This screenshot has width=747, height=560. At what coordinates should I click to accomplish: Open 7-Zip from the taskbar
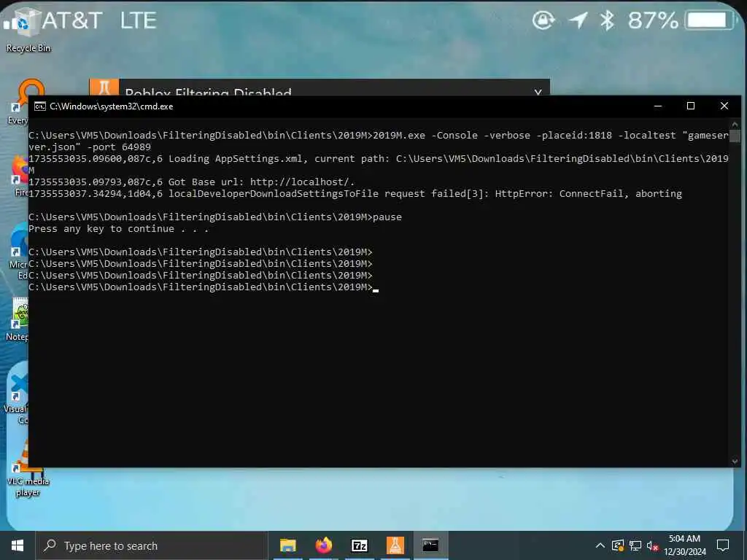pyautogui.click(x=359, y=545)
